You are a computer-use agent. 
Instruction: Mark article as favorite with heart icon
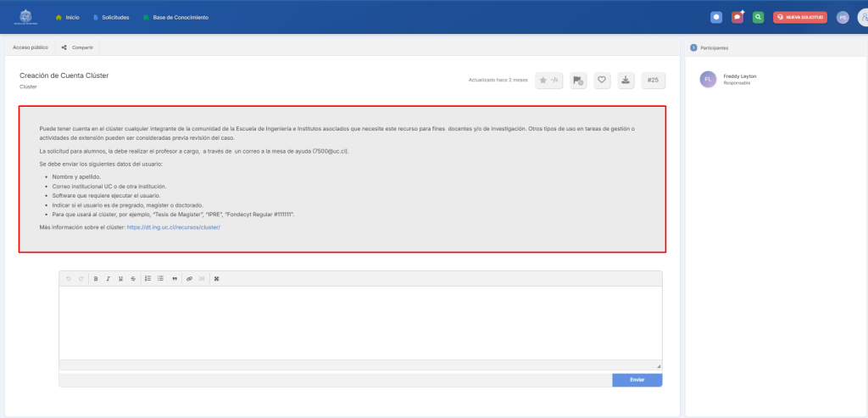[602, 81]
